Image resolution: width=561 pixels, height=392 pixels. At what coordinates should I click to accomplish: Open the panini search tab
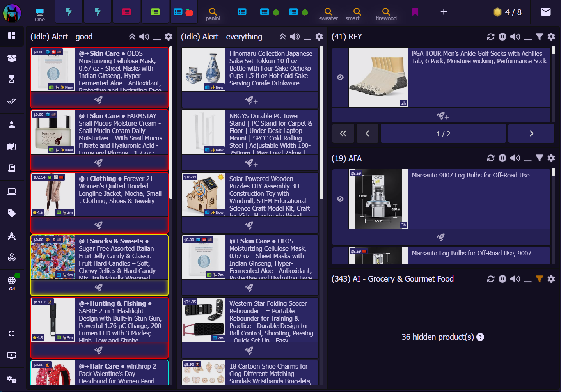213,14
